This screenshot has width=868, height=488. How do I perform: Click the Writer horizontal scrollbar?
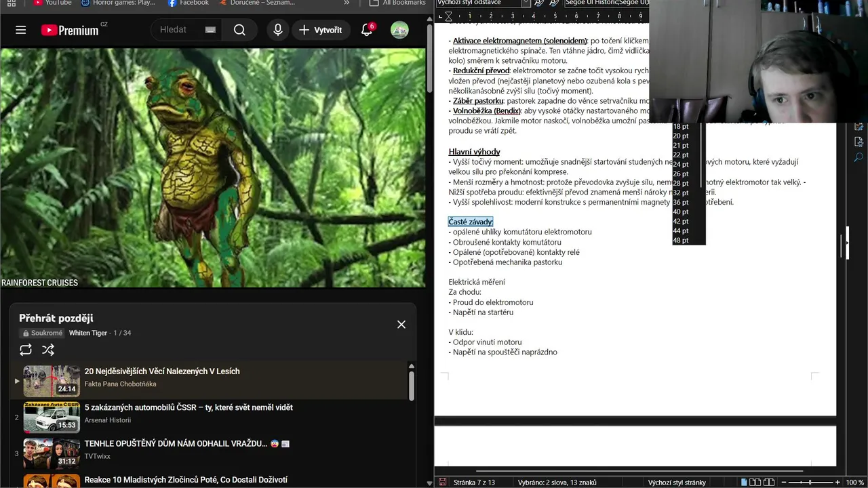point(640,470)
